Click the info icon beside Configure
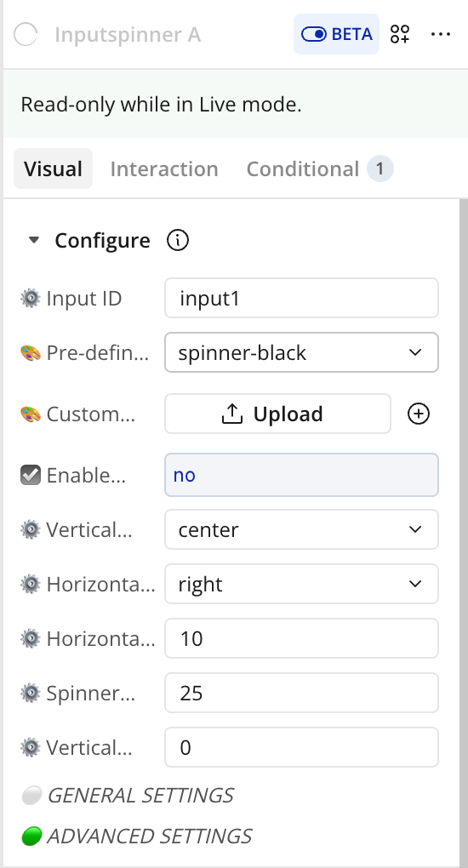The width and height of the screenshot is (468, 868). click(178, 240)
